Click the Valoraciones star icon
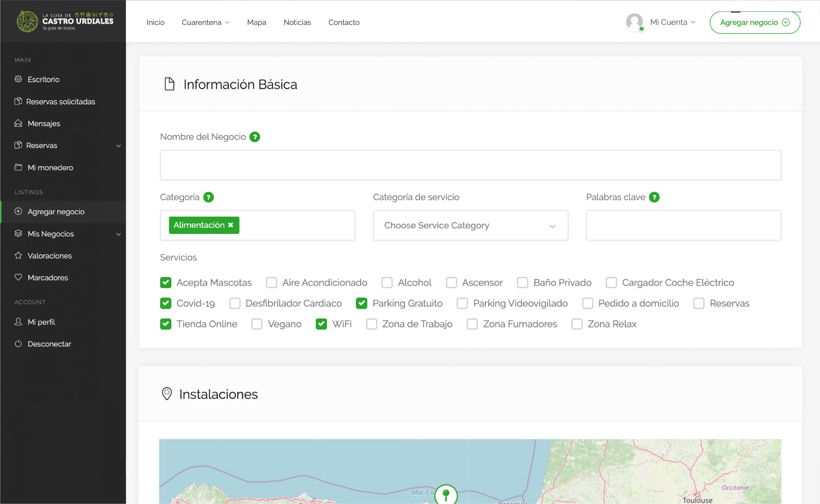 click(x=18, y=255)
